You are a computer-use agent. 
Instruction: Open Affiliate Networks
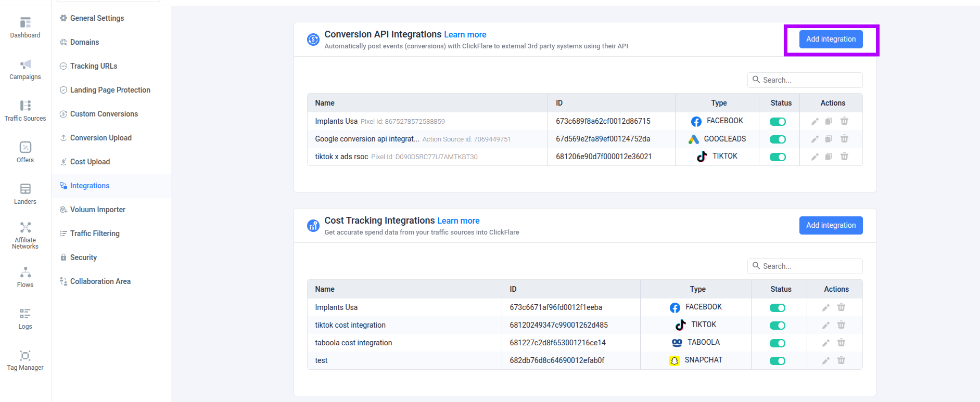[x=25, y=236]
